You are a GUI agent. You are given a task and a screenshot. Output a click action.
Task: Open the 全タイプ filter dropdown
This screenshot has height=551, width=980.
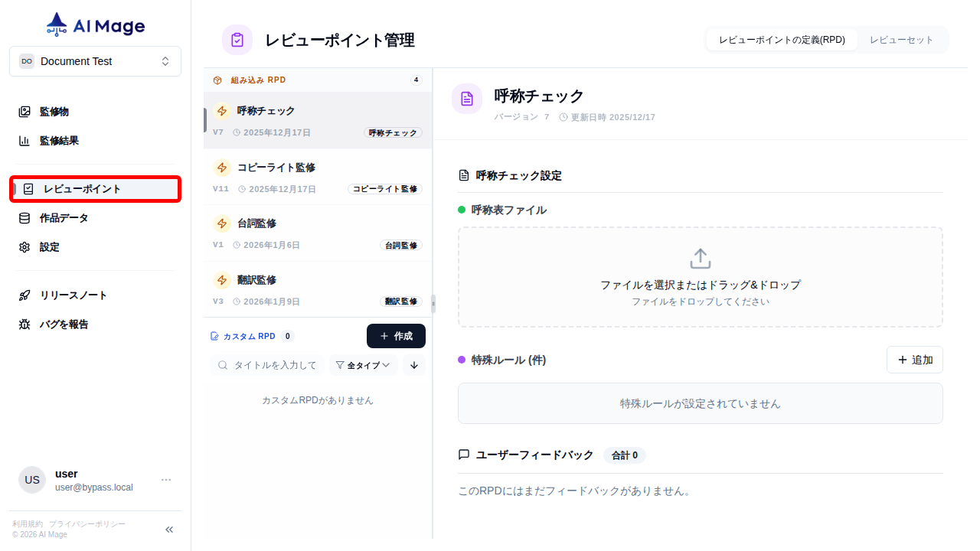pos(363,365)
